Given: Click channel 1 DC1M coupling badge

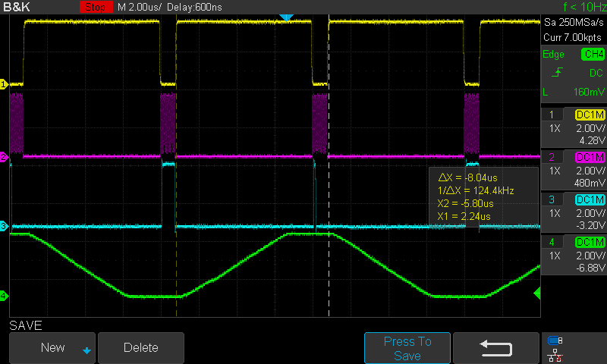Looking at the screenshot, I should 590,115.
